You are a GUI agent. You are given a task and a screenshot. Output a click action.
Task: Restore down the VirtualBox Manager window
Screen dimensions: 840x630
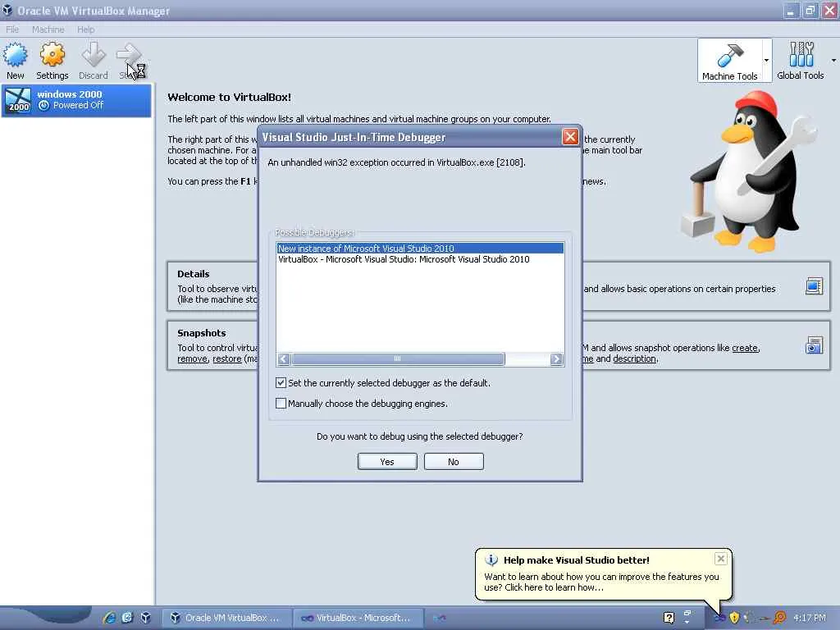pyautogui.click(x=810, y=11)
